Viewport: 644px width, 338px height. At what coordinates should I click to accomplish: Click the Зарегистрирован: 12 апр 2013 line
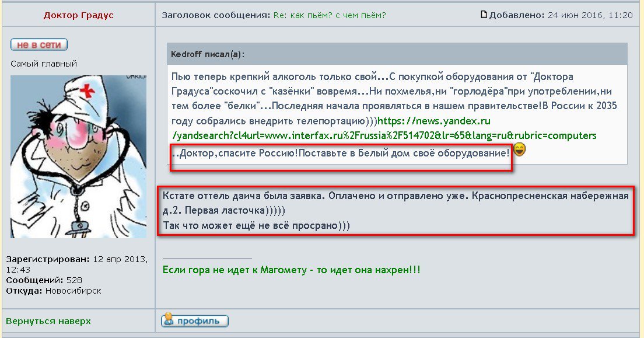click(77, 264)
